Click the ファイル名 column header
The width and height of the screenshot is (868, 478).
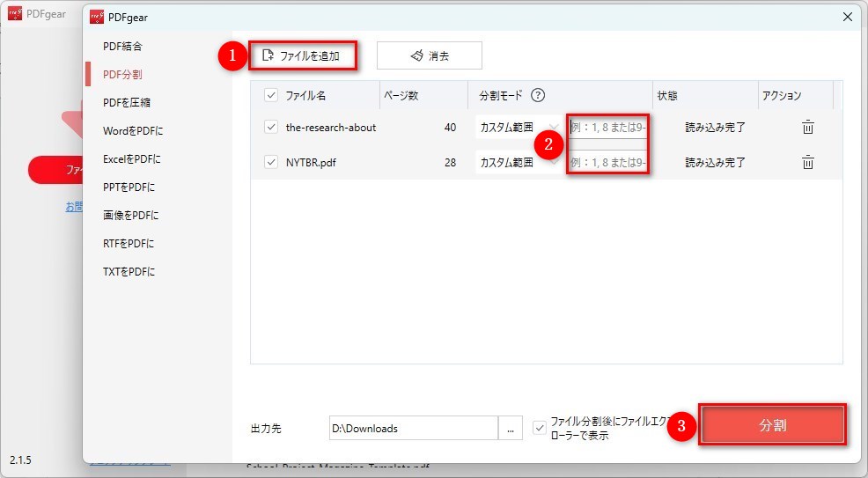pyautogui.click(x=305, y=95)
